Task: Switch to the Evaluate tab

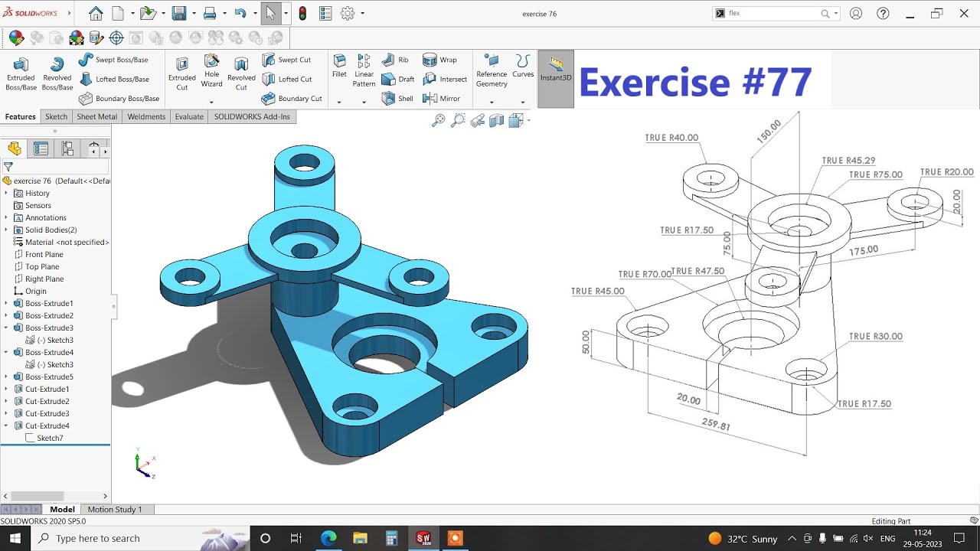Action: click(189, 116)
